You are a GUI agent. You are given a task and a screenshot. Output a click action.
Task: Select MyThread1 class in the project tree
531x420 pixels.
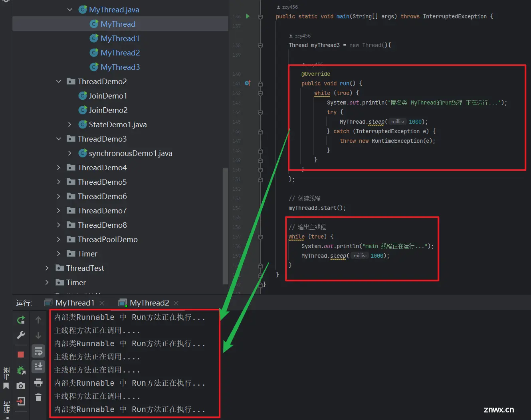pos(120,38)
